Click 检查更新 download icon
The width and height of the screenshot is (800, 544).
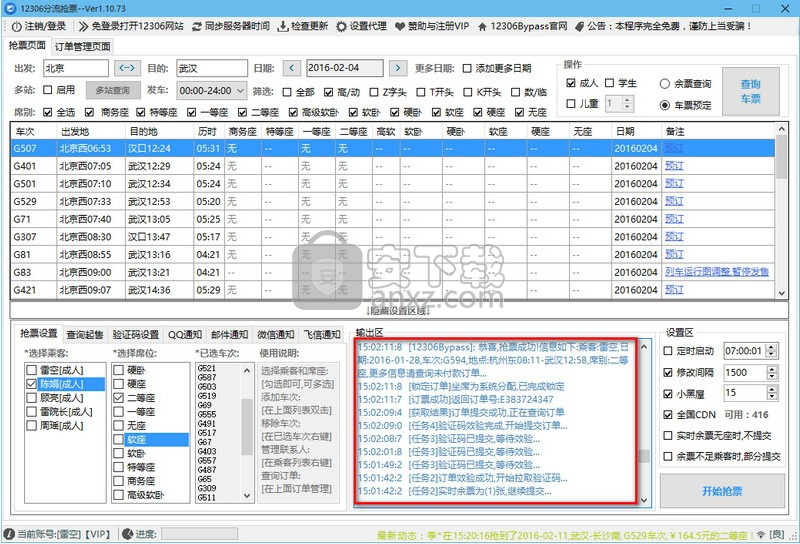tap(283, 26)
